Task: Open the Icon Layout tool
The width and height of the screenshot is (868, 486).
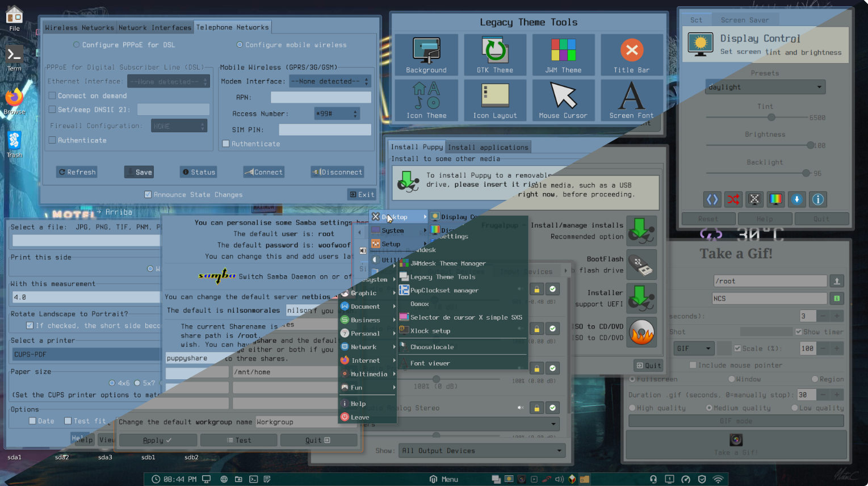Action: tap(495, 100)
